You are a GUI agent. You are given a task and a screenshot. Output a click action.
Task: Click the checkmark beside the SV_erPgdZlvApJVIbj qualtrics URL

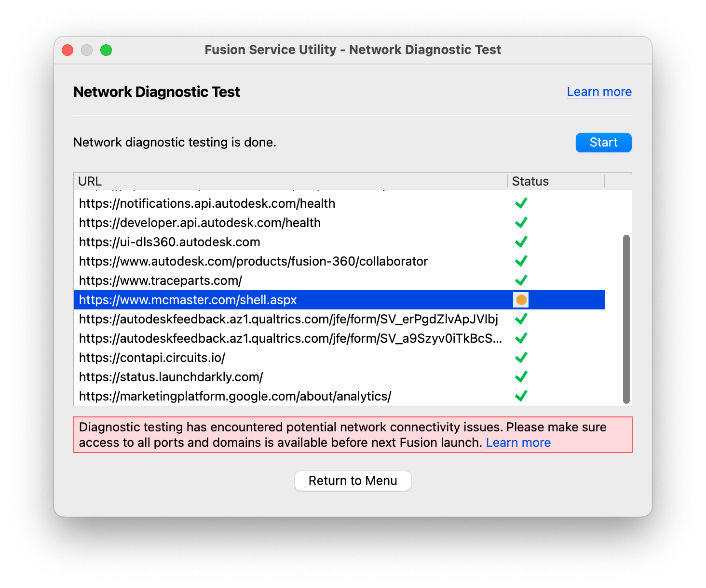click(521, 319)
